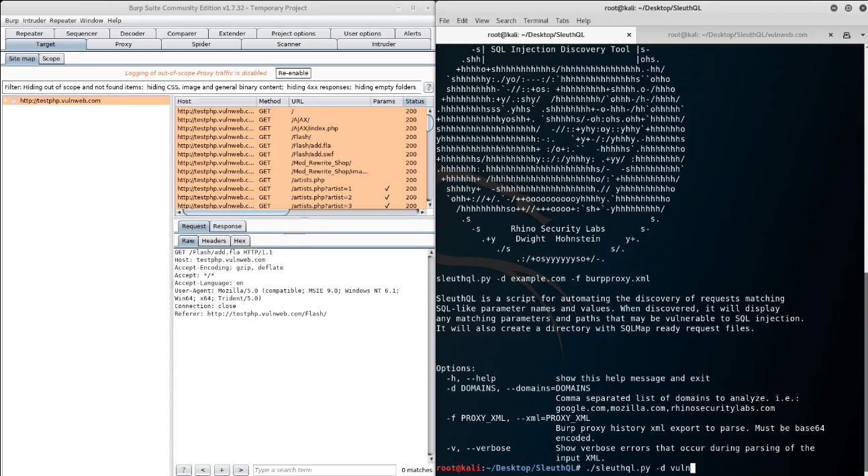Image resolution: width=868 pixels, height=476 pixels.
Task: Click the filter bar help question-mark icon
Action: (x=428, y=87)
